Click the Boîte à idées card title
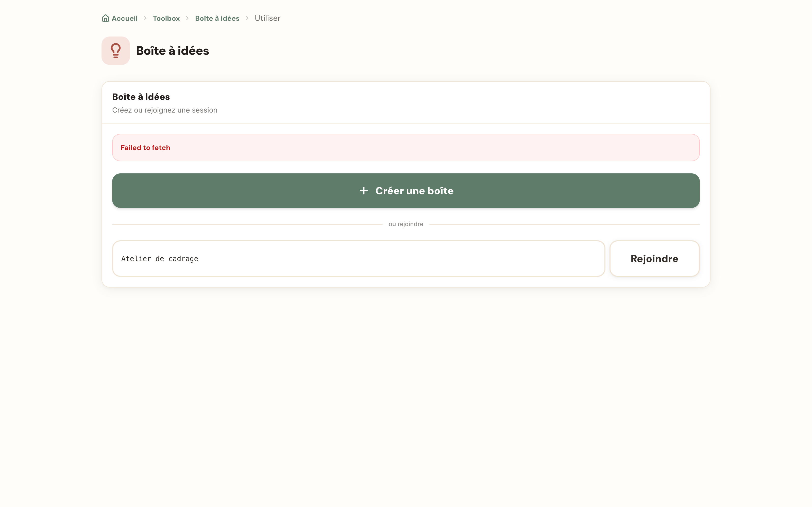The image size is (812, 507). click(141, 97)
